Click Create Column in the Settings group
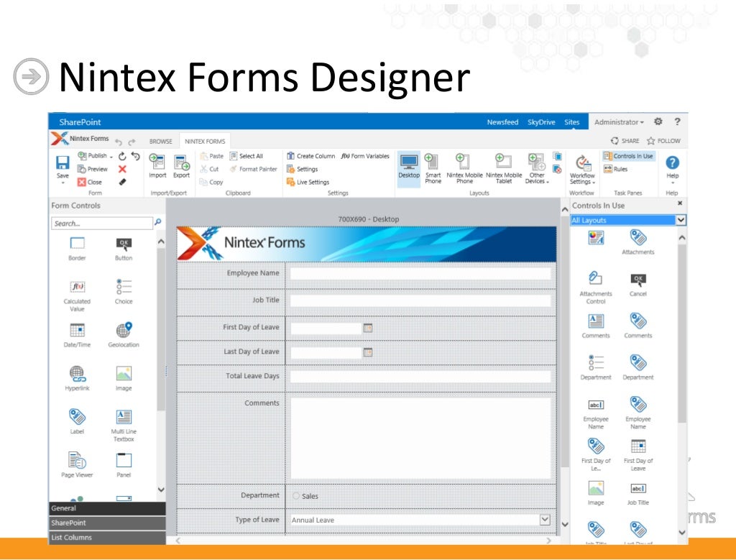The width and height of the screenshot is (736, 560). 310,156
